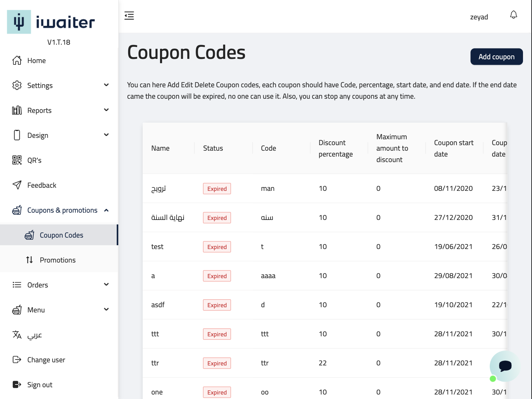532x399 pixels.
Task: Click the Sign out icon
Action: tap(17, 385)
